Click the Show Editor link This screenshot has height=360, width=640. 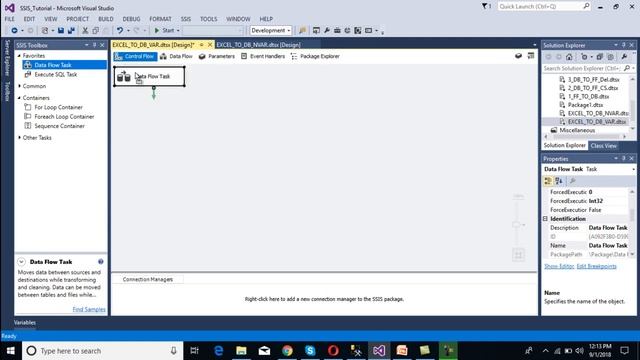tap(559, 266)
